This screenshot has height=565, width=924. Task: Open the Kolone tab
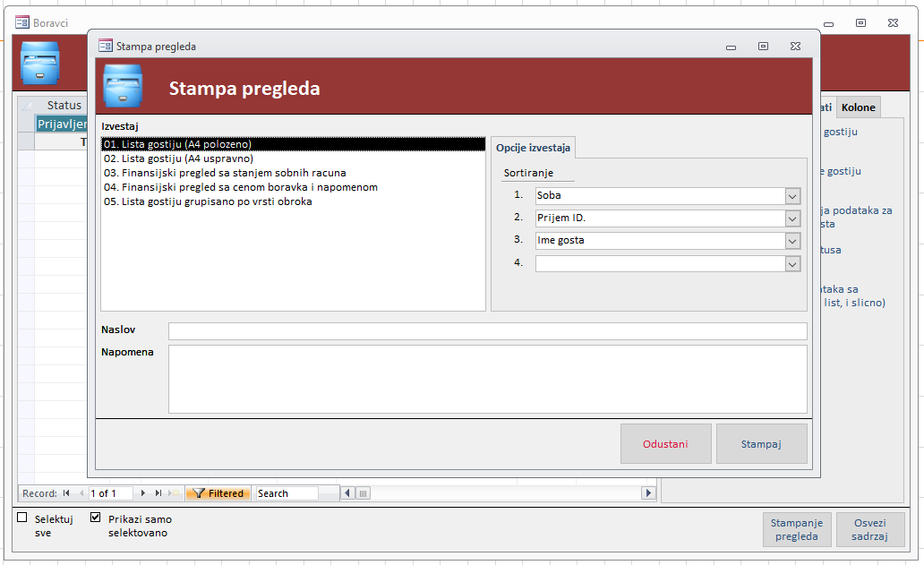pyautogui.click(x=858, y=108)
